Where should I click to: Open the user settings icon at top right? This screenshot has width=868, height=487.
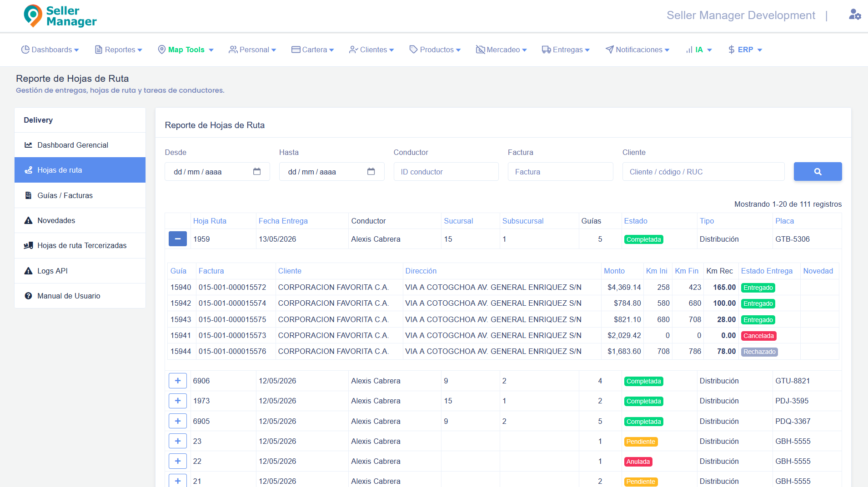(855, 15)
